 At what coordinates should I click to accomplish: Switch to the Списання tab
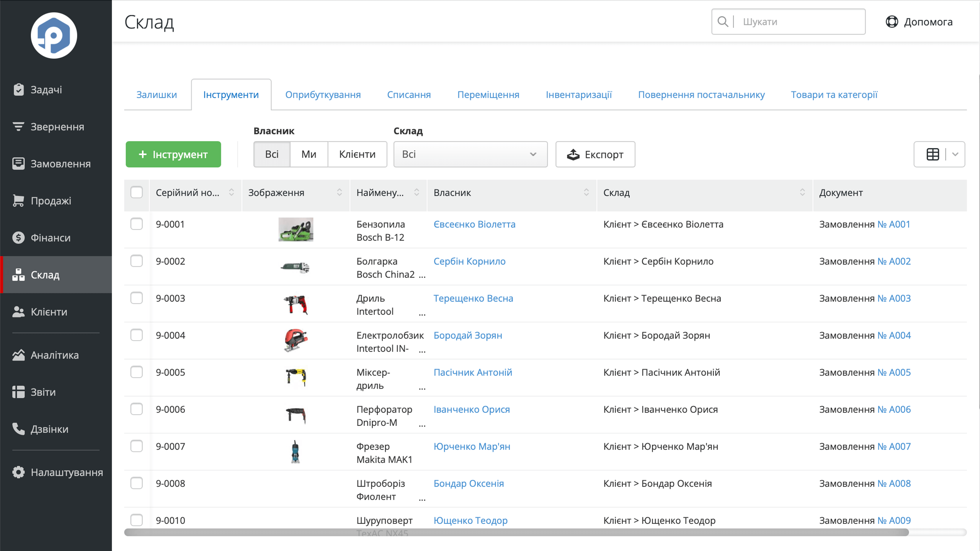409,95
